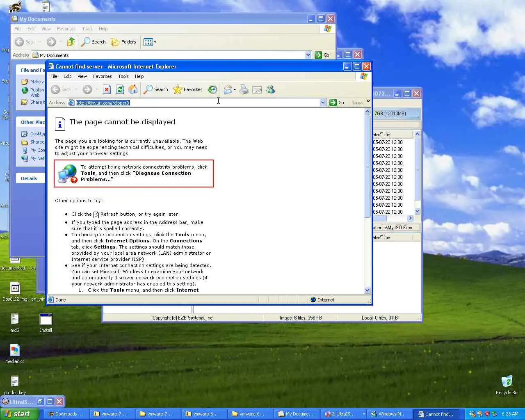525x420 pixels.
Task: Switch to Downloads taskbar button
Action: (66, 414)
